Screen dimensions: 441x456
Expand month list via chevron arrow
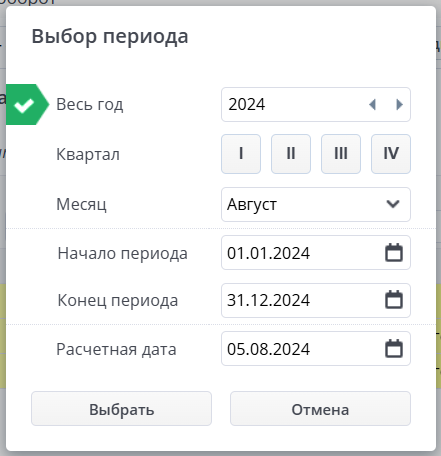coord(393,204)
